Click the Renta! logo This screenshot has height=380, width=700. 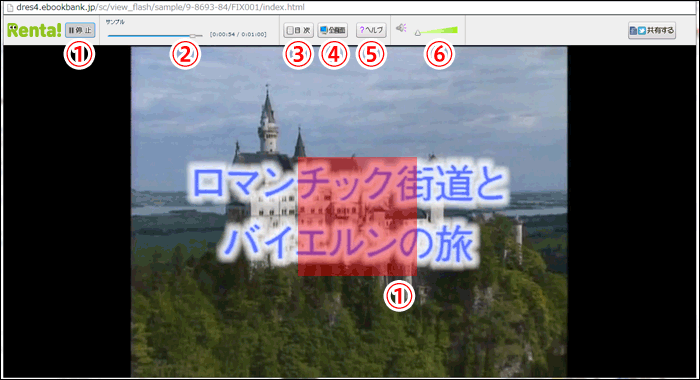click(34, 30)
